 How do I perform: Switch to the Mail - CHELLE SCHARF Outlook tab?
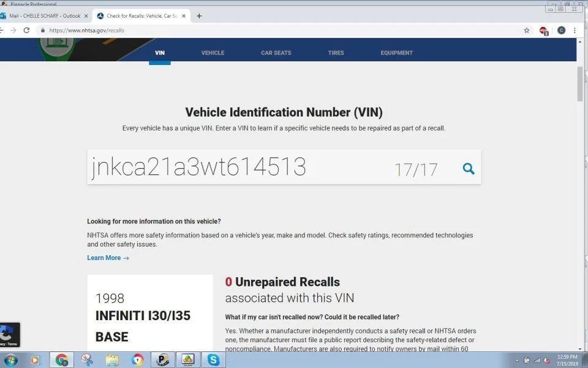click(x=43, y=16)
